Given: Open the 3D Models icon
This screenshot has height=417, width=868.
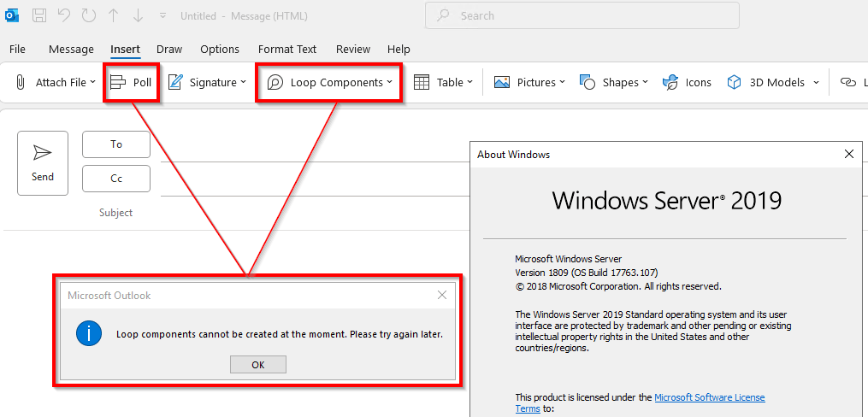Looking at the screenshot, I should point(734,82).
